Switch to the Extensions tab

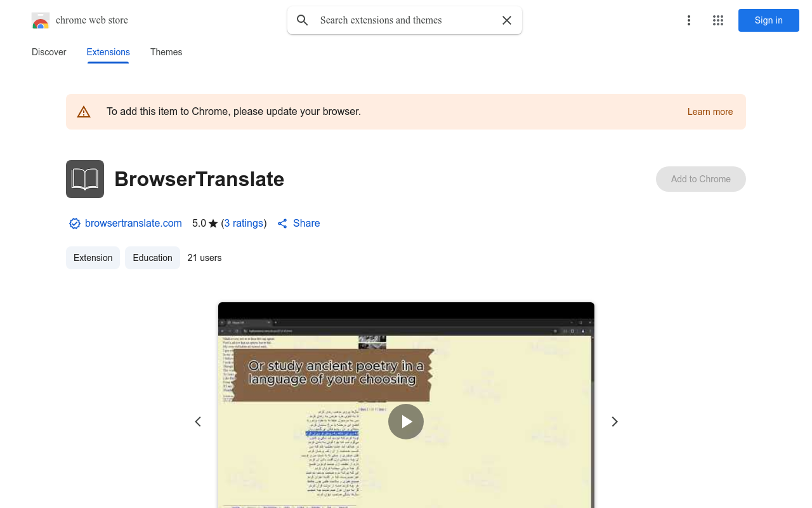pyautogui.click(x=108, y=52)
